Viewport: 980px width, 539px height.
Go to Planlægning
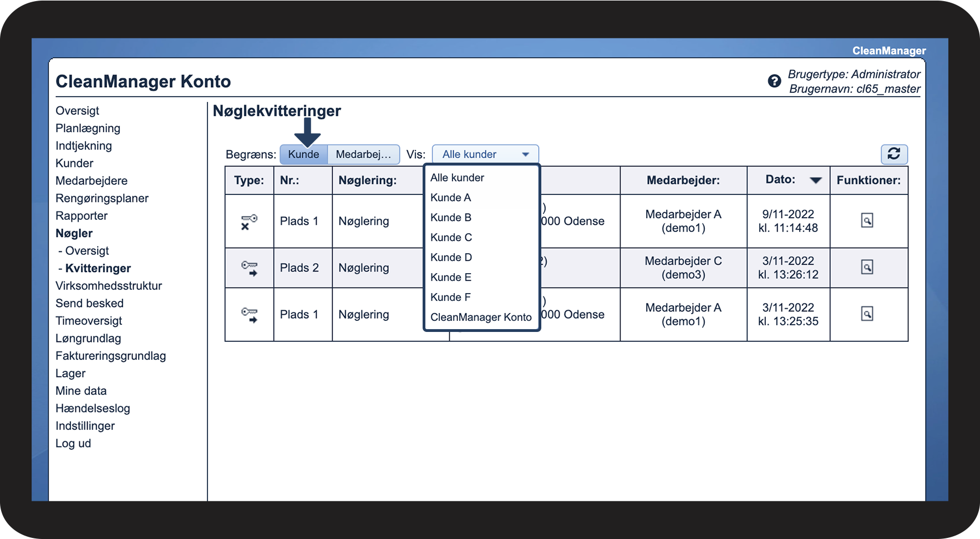[88, 128]
